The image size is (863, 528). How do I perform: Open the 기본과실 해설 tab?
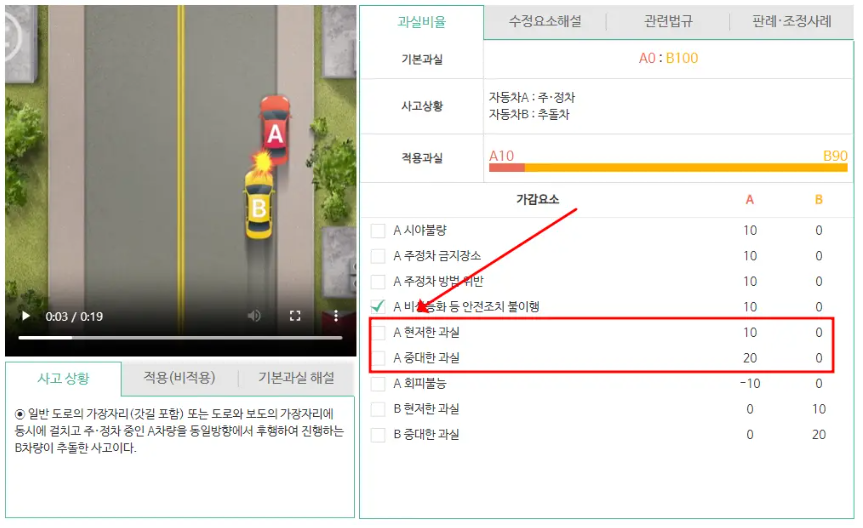(297, 378)
